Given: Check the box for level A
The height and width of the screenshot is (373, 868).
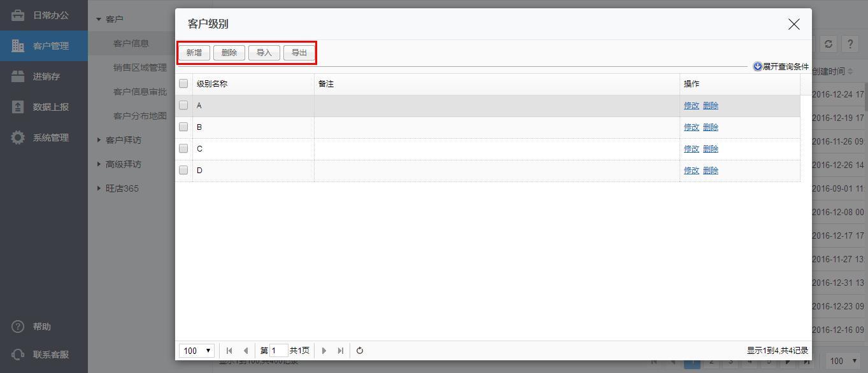Looking at the screenshot, I should tap(183, 105).
